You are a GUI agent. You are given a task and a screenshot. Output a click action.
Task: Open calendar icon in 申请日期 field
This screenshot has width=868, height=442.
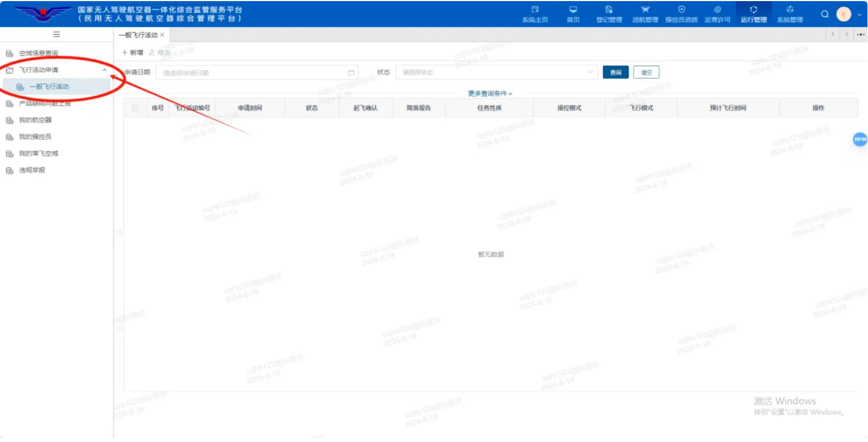click(x=351, y=73)
